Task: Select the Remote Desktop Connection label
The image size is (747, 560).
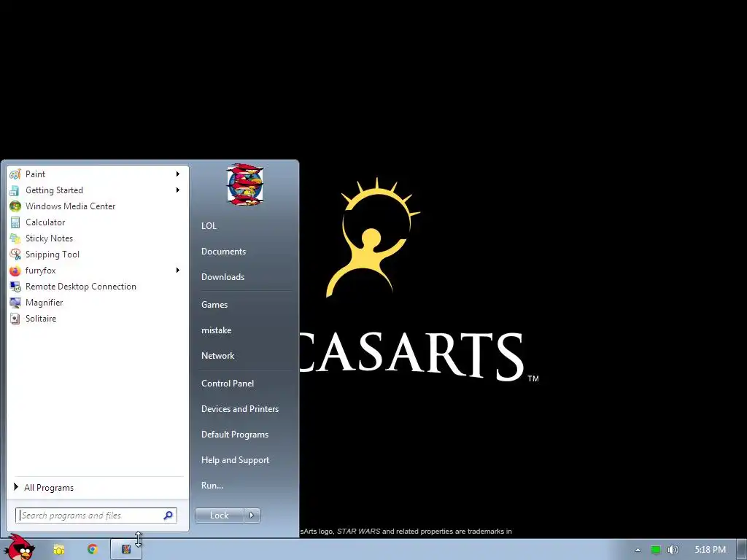Action: click(x=80, y=287)
